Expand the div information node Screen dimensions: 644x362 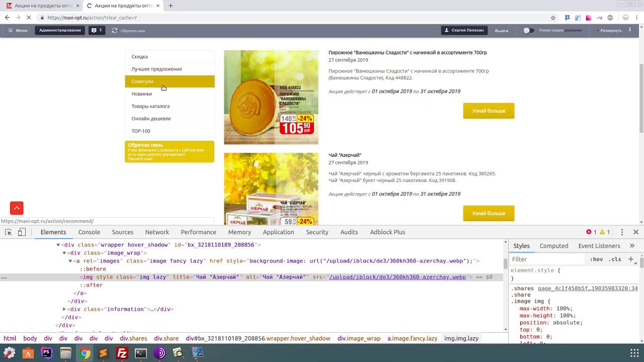(64, 309)
